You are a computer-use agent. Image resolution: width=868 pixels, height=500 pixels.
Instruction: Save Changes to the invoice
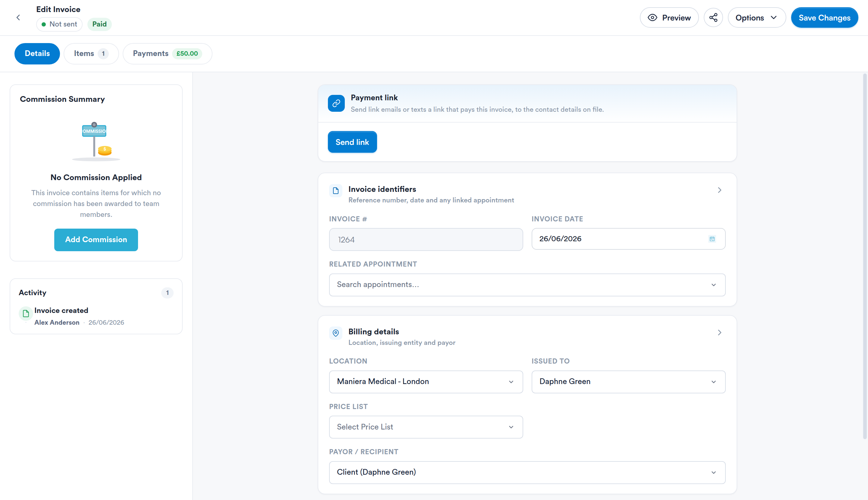824,17
